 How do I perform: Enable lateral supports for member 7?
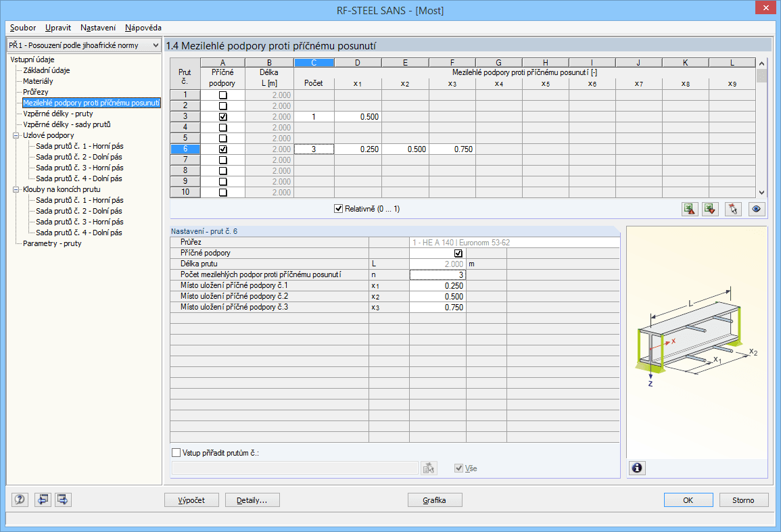pyautogui.click(x=222, y=160)
